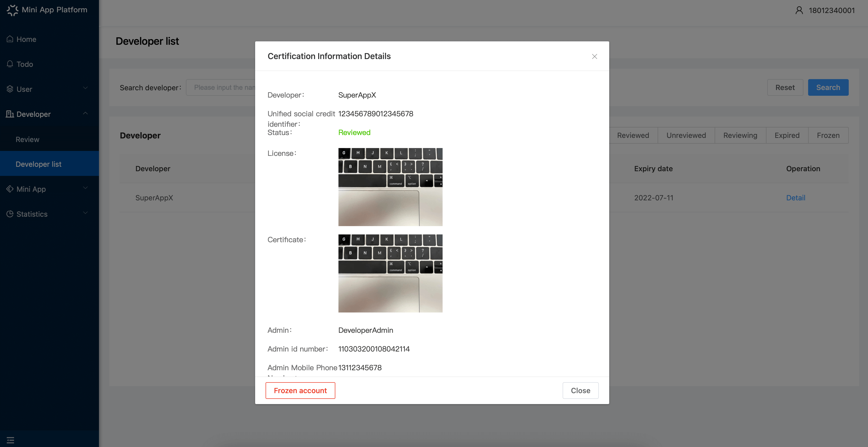Switch to the Reviewing filter tab
The image size is (868, 447).
tap(740, 135)
